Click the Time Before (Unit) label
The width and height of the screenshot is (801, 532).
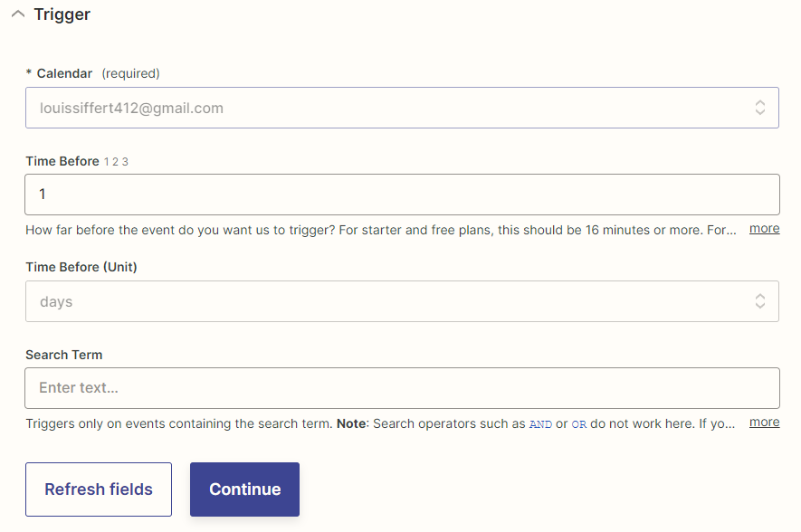(x=81, y=267)
